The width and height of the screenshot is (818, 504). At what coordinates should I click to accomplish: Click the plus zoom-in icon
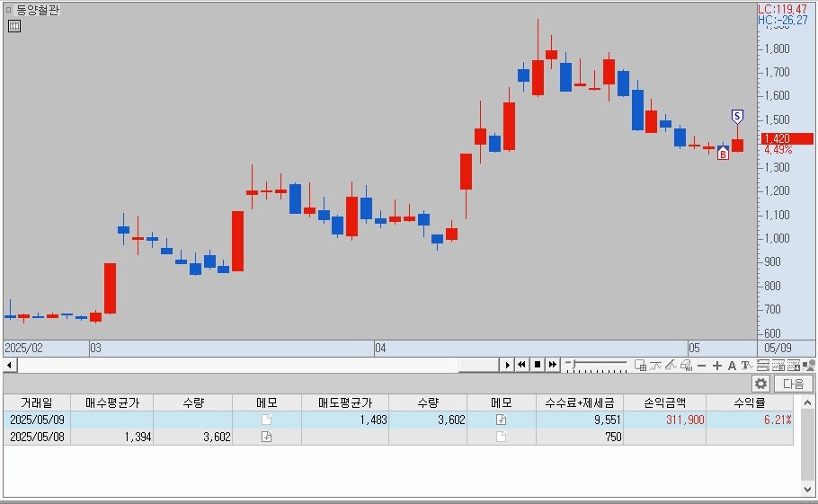(x=716, y=366)
